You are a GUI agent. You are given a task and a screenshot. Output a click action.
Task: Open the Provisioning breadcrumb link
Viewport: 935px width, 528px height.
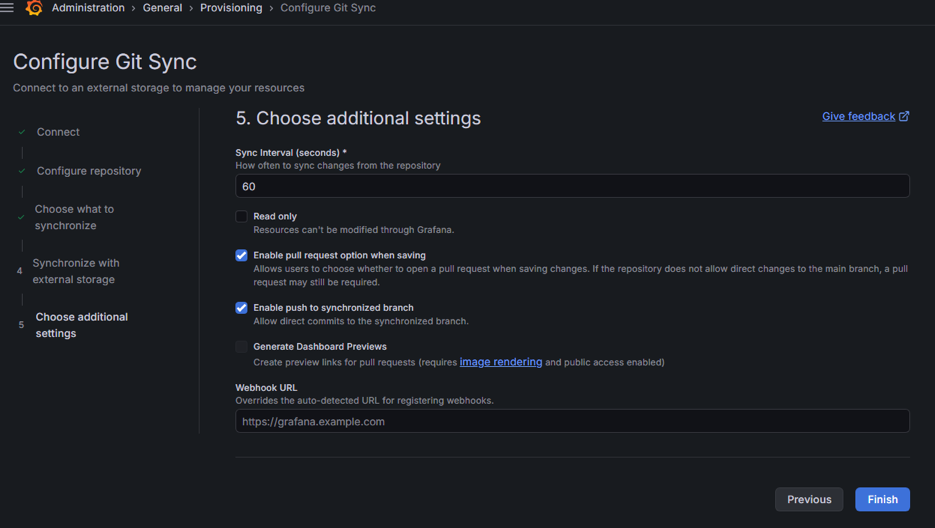231,8
